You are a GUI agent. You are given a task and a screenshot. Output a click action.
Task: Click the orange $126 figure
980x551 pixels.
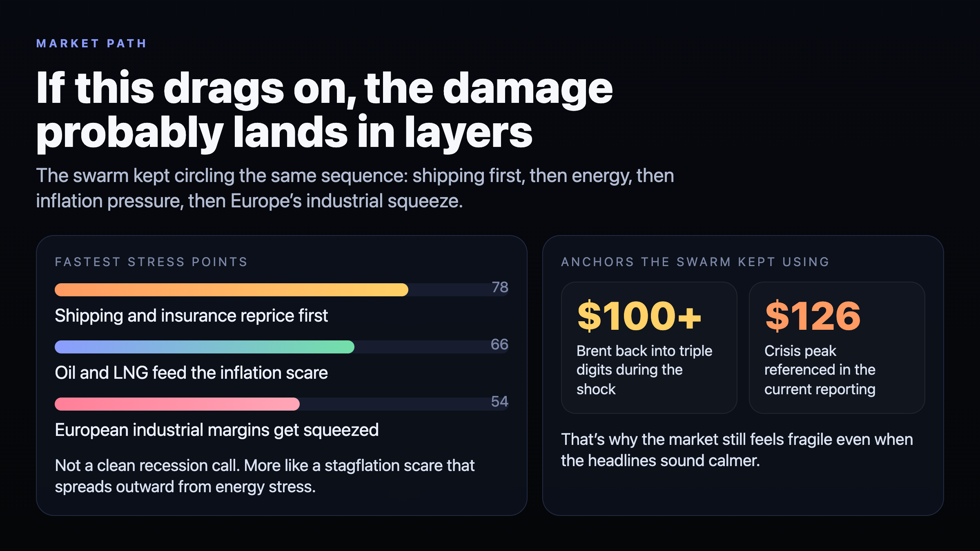coord(813,316)
